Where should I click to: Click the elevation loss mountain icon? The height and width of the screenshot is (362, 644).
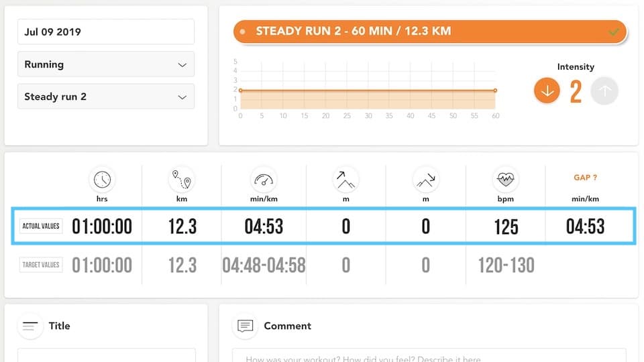(426, 180)
